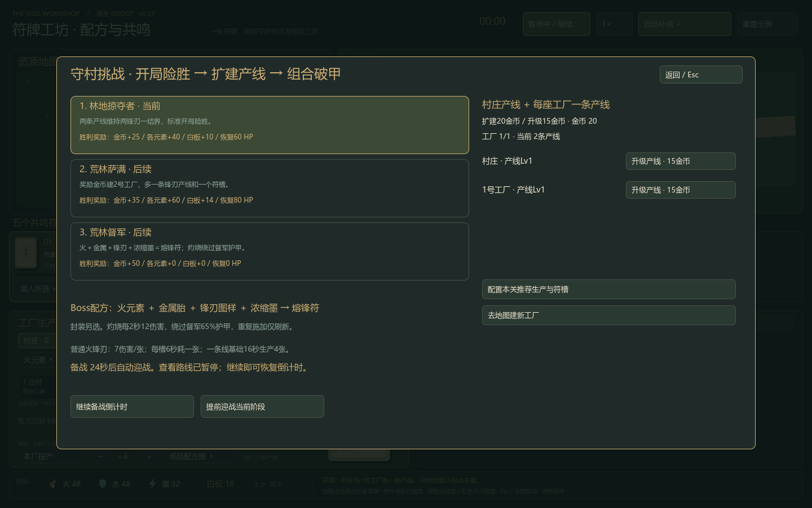812x508 pixels.
Task: Click the 村庄 · 产线Lv1 label
Action: coord(507,161)
